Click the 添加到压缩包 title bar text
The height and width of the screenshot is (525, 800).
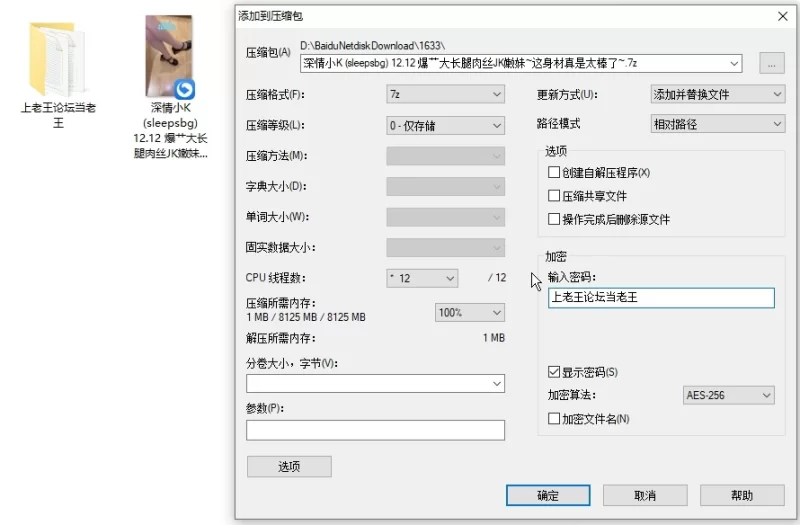[x=270, y=16]
